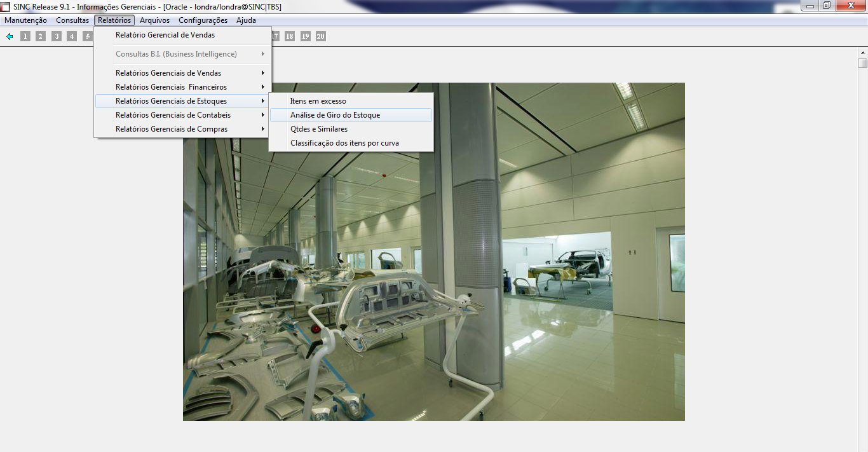Open the Ajuda menu
Viewport: 868px width, 452px height.
pos(246,20)
